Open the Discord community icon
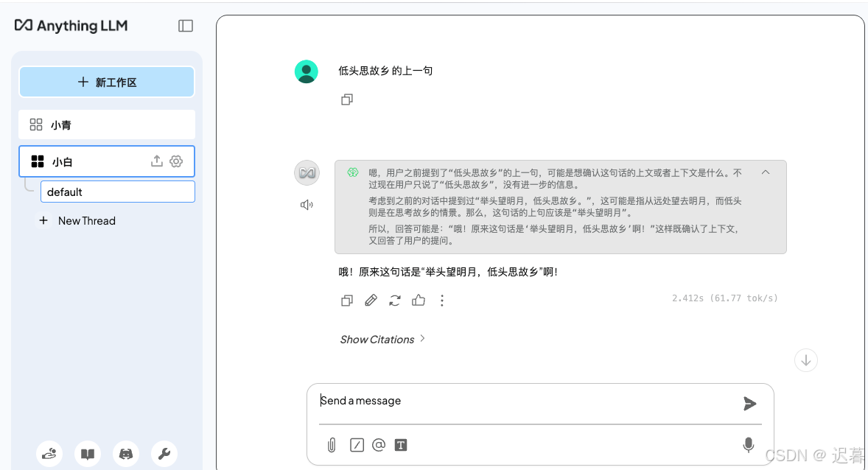 [x=125, y=454]
